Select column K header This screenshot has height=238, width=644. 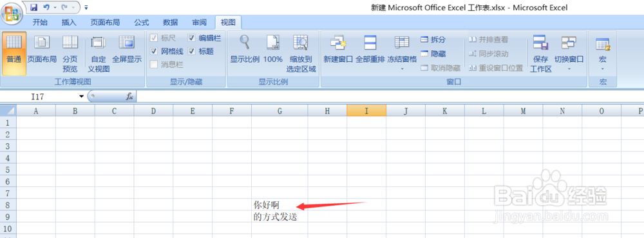point(445,111)
